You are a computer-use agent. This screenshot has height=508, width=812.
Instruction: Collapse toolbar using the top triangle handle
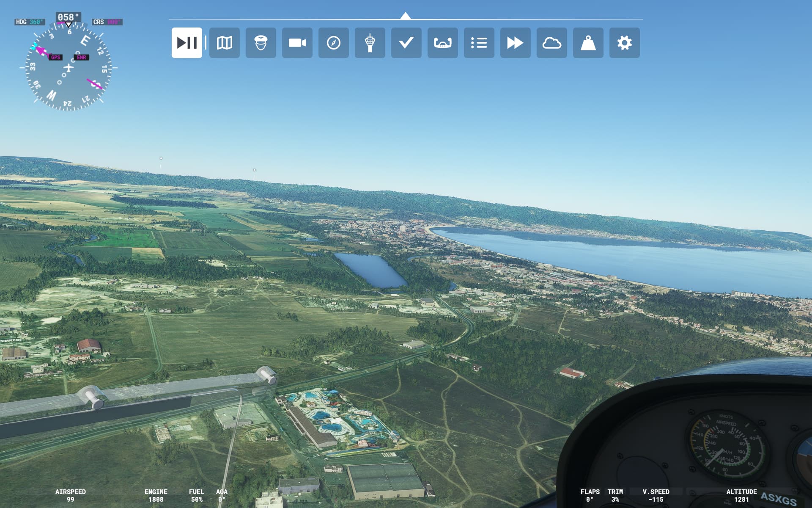pos(405,16)
